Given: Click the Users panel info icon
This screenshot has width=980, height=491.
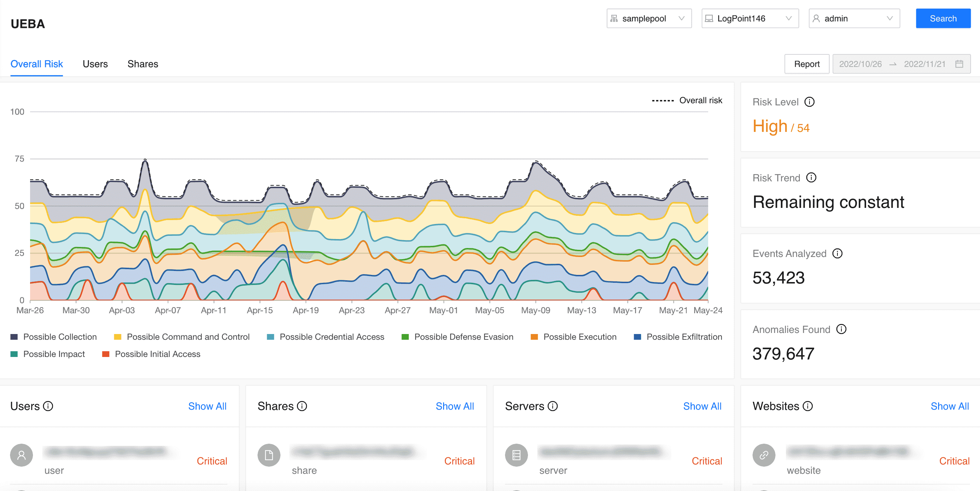Looking at the screenshot, I should point(48,406).
